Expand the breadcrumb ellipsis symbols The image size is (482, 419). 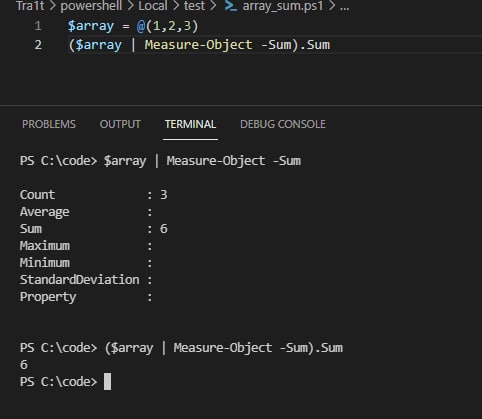pos(345,7)
